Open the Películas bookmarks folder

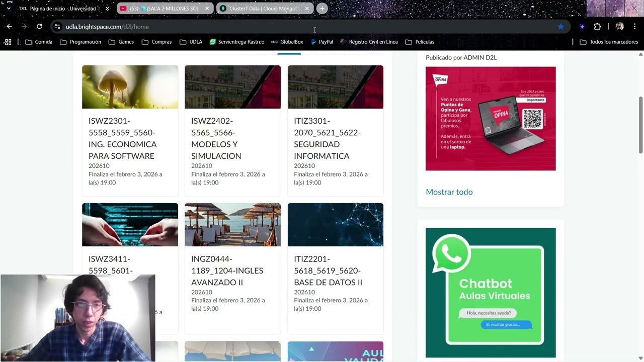pos(420,42)
